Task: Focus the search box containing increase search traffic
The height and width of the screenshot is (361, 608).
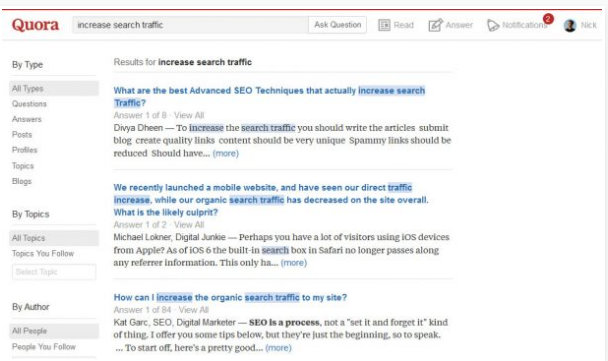Action: tap(190, 25)
